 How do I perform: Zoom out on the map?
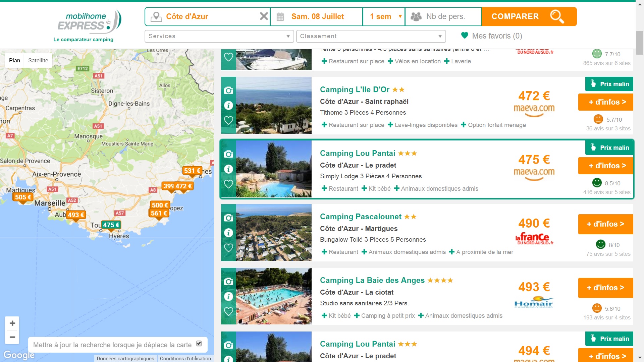pyautogui.click(x=12, y=337)
